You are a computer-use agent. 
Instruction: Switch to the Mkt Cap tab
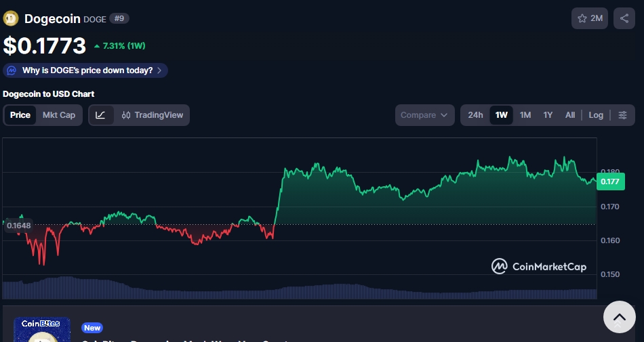(x=59, y=115)
